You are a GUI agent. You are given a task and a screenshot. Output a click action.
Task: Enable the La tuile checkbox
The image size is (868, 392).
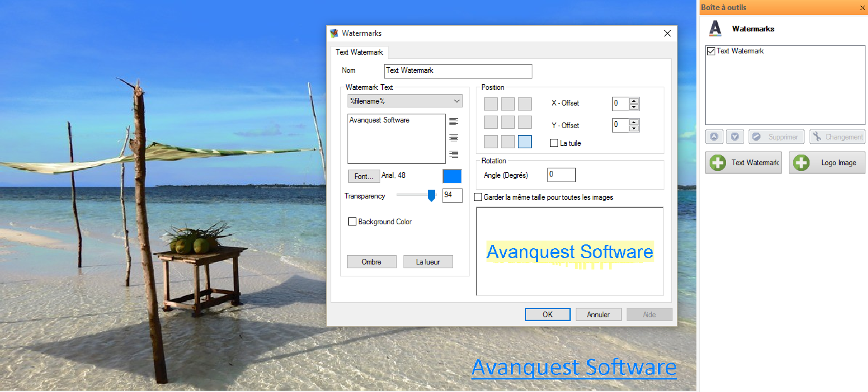tap(554, 143)
